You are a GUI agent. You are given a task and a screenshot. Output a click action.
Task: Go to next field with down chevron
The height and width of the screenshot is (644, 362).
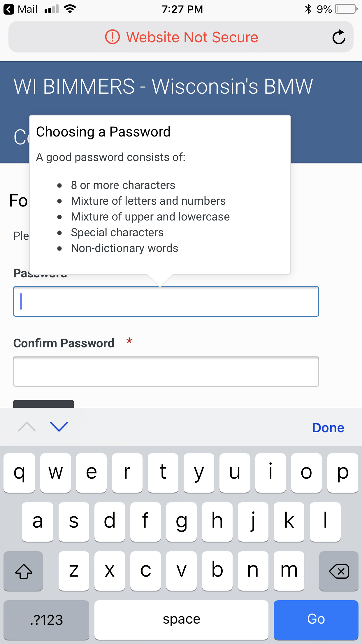pyautogui.click(x=59, y=427)
